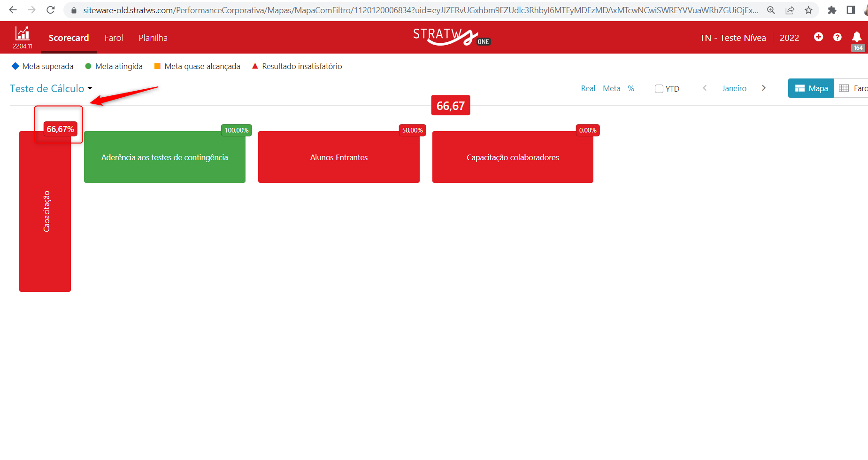Image resolution: width=868 pixels, height=460 pixels.
Task: Click the Stratws chart logo 2204.11
Action: point(23,38)
